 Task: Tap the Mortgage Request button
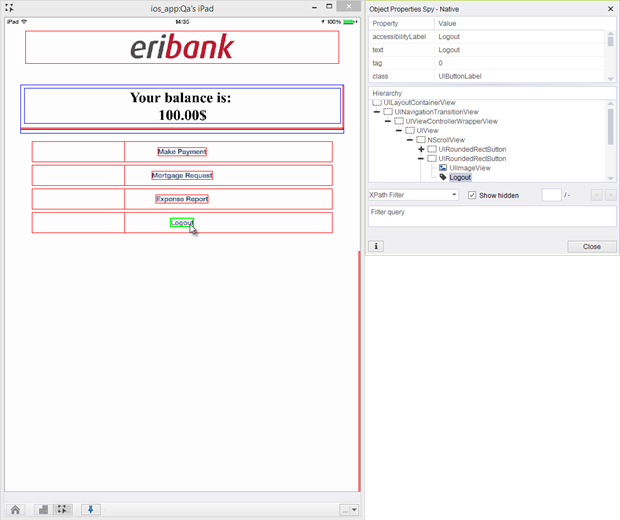point(182,175)
